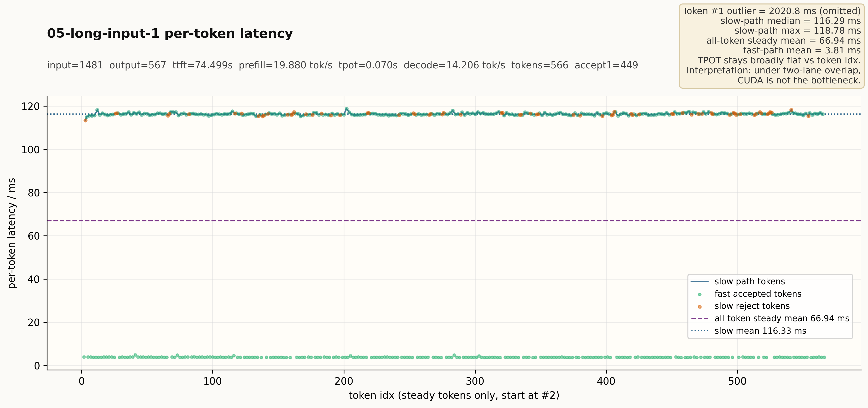Click the y-axis label "per-token latency / ms"
This screenshot has width=868, height=408.
pos(12,233)
